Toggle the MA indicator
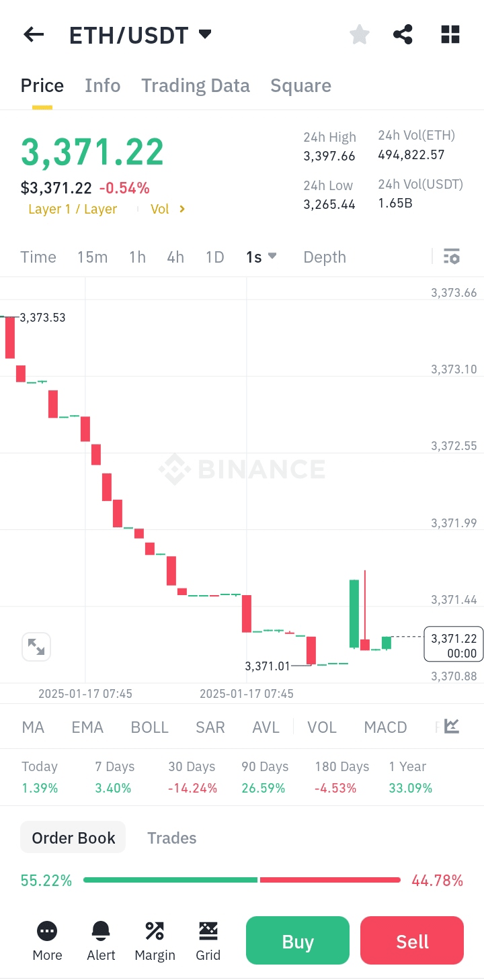 33,727
